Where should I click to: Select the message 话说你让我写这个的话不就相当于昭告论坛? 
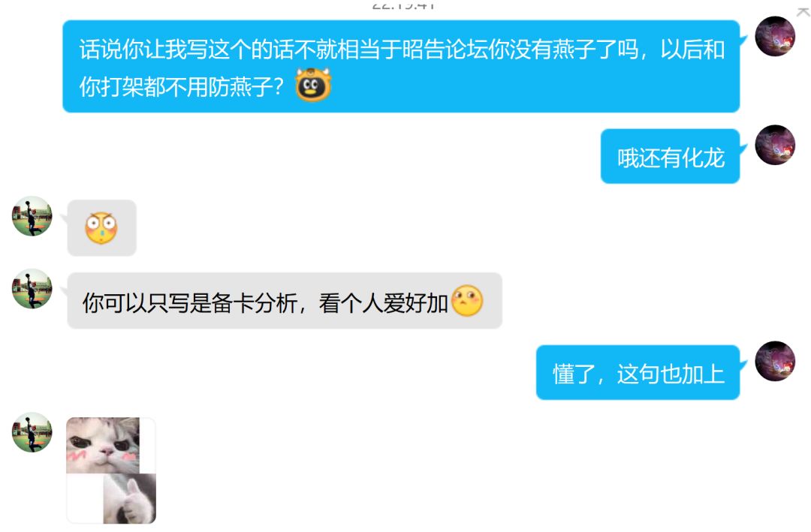click(x=401, y=66)
